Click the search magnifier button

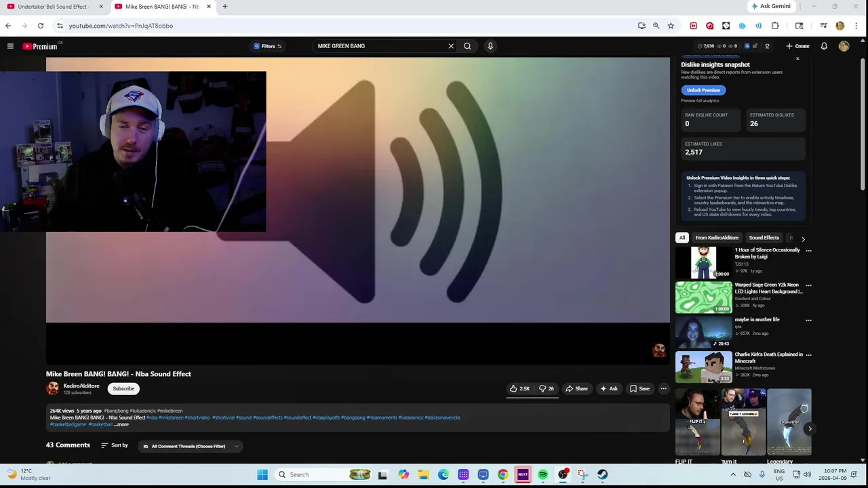tap(467, 46)
